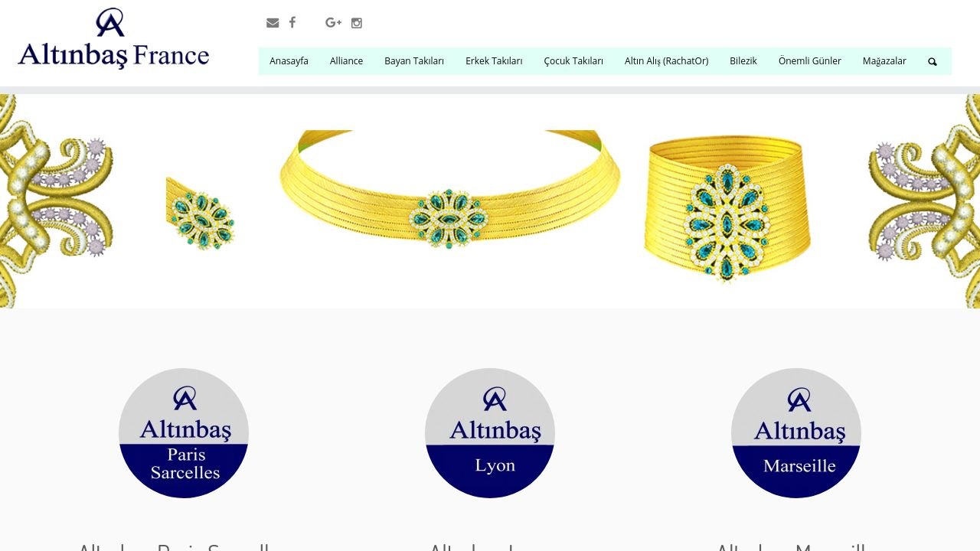Screen dimensions: 980x551
Task: Open the search magnifier icon
Action: (933, 61)
